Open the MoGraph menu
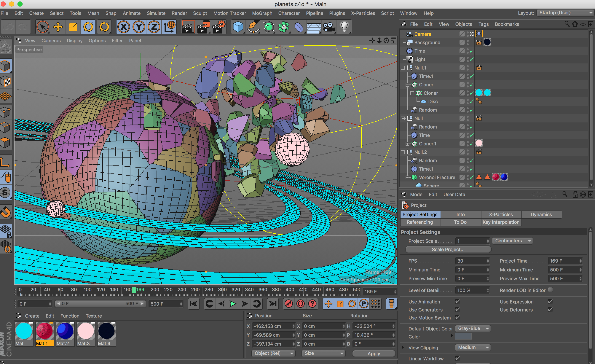 pyautogui.click(x=262, y=13)
